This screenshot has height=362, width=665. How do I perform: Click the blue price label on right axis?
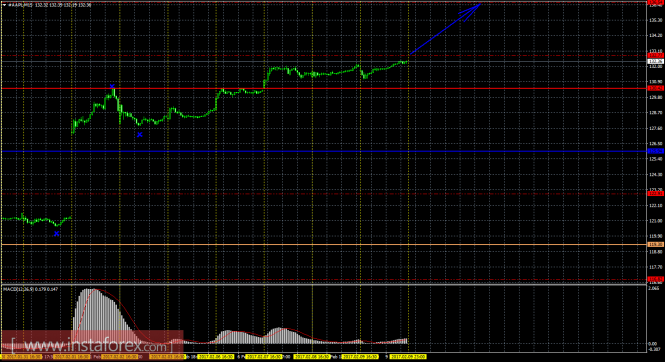click(x=656, y=151)
